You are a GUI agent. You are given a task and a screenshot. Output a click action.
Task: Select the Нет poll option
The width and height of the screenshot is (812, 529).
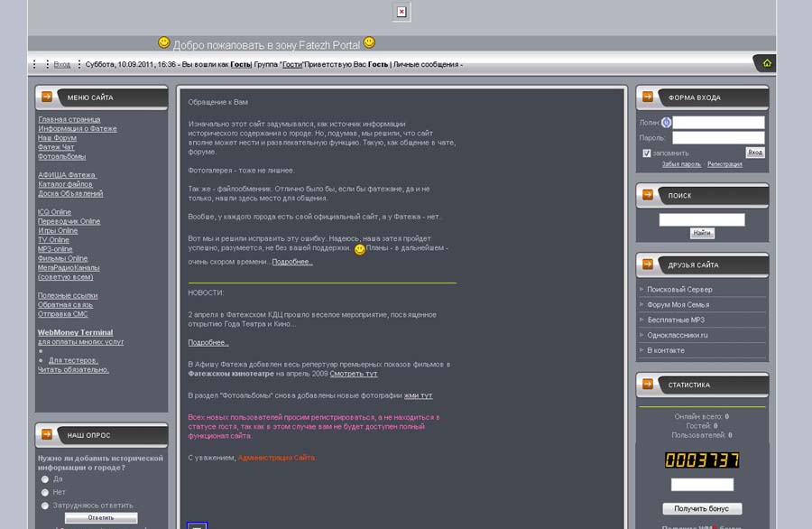point(45,492)
